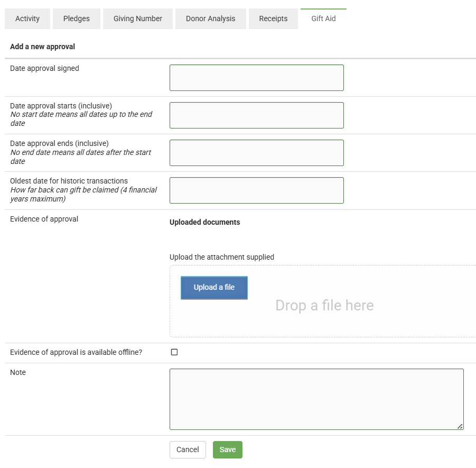Click the 'Evidence of approval' label
The height and width of the screenshot is (468, 476).
point(44,219)
